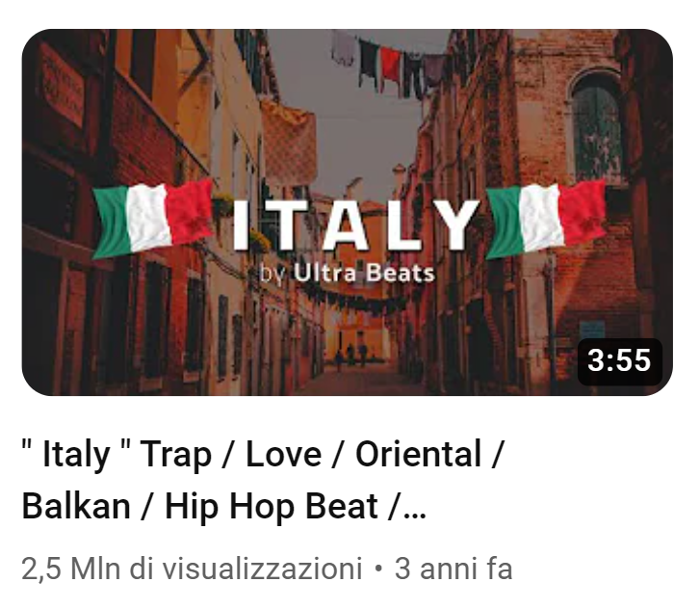Viewport: 700px width, 609px height.
Task: Click the people silhouettes in the alley
Action: (351, 355)
